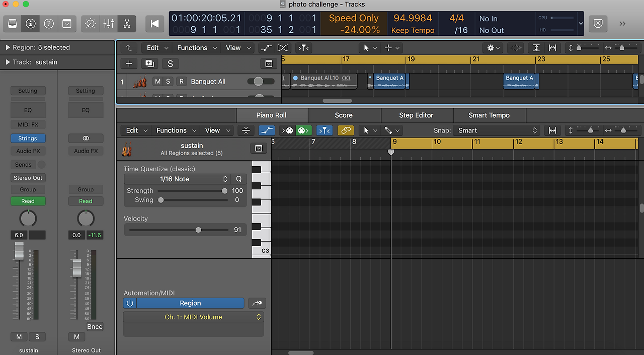This screenshot has width=644, height=355.
Task: Click the Bnce bounce button
Action: [x=95, y=327]
